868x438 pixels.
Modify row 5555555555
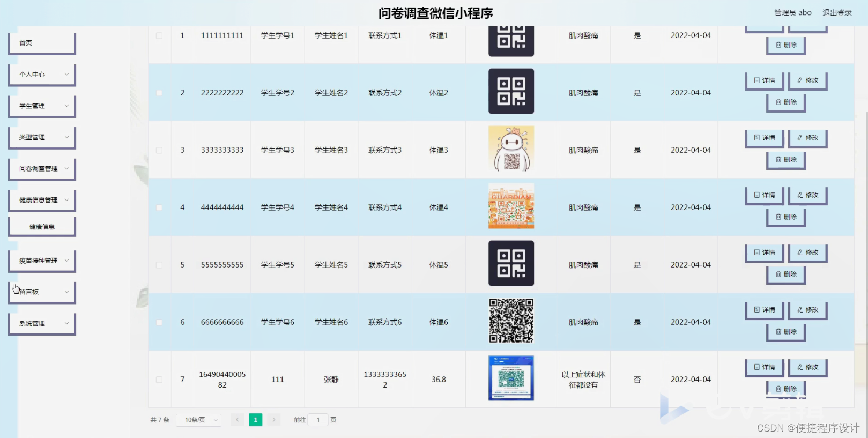[x=808, y=253]
